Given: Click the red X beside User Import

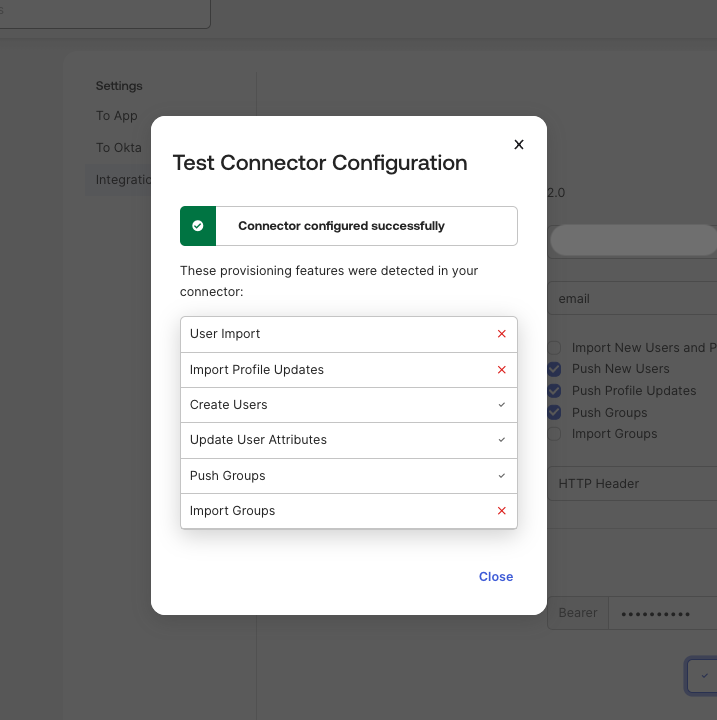Looking at the screenshot, I should coord(502,334).
